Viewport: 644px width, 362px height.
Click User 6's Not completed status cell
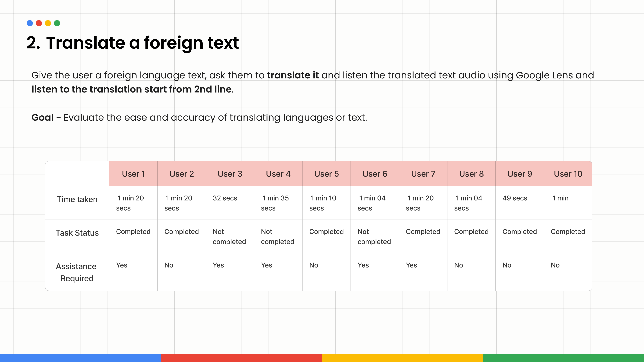point(374,236)
